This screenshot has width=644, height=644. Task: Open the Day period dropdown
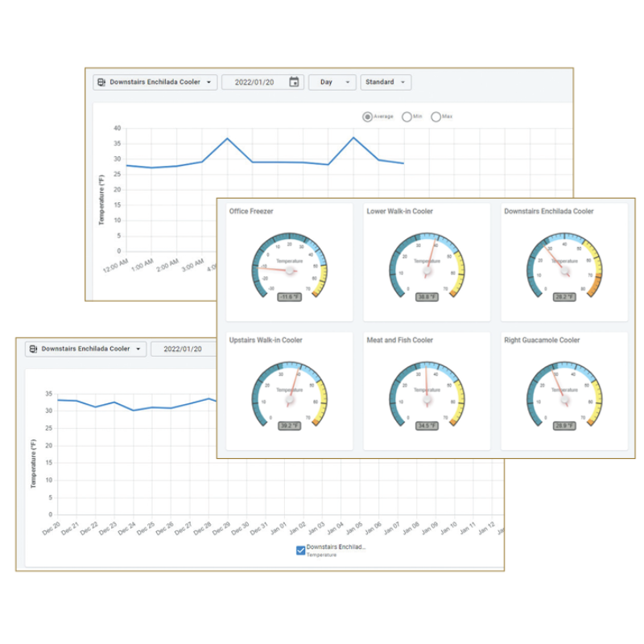point(332,82)
